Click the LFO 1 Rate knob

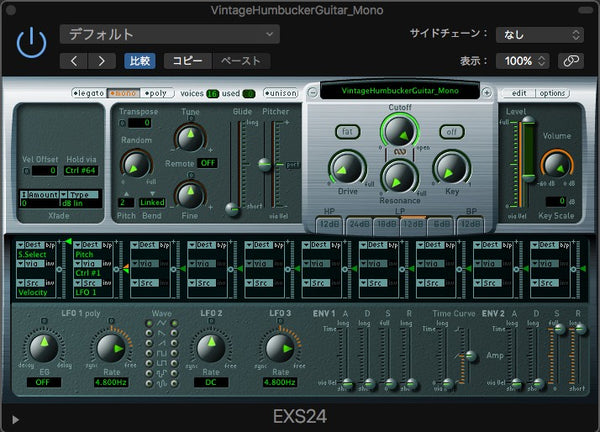111,348
